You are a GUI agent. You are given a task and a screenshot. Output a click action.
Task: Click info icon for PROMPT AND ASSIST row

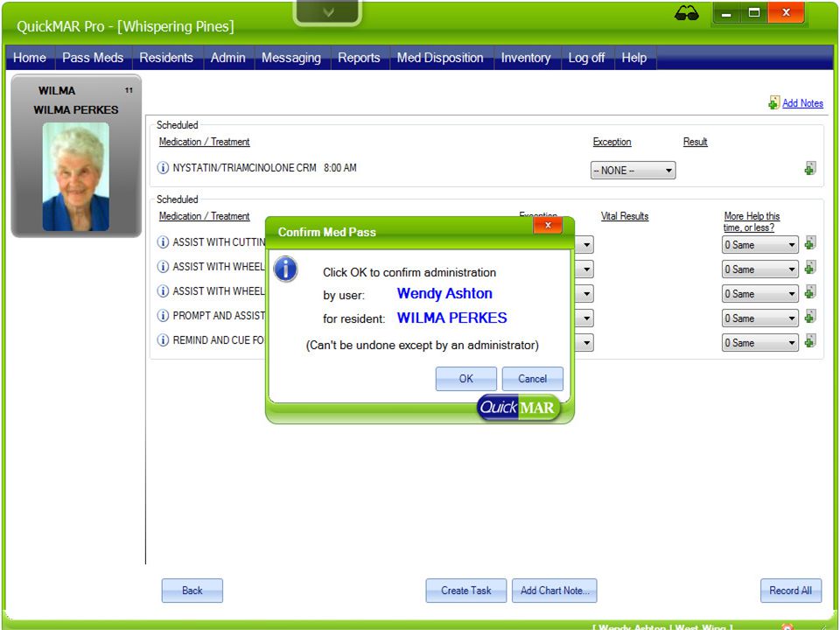[163, 316]
